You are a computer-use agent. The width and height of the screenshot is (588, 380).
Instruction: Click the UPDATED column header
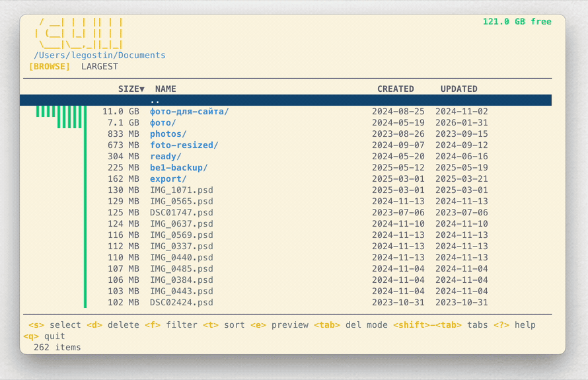(x=459, y=89)
